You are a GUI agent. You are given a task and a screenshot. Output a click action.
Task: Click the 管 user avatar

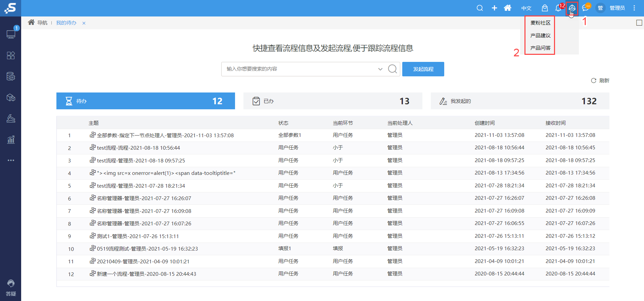point(601,8)
